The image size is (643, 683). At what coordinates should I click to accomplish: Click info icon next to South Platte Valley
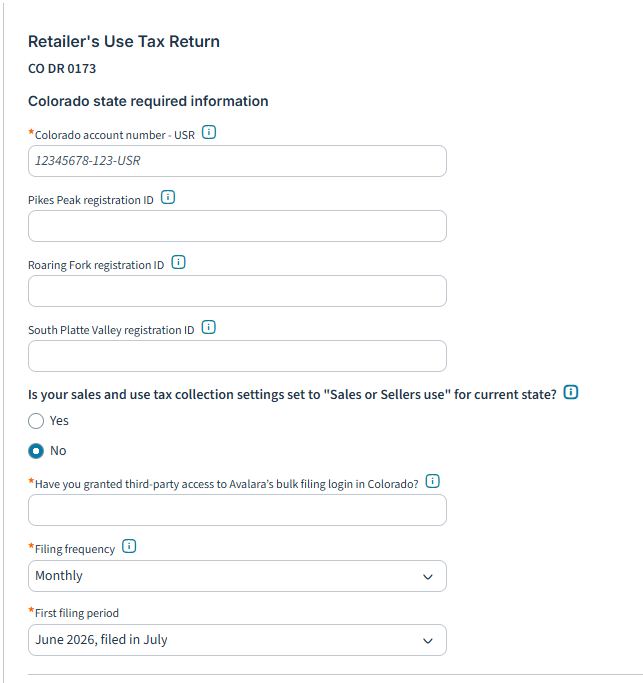[209, 327]
